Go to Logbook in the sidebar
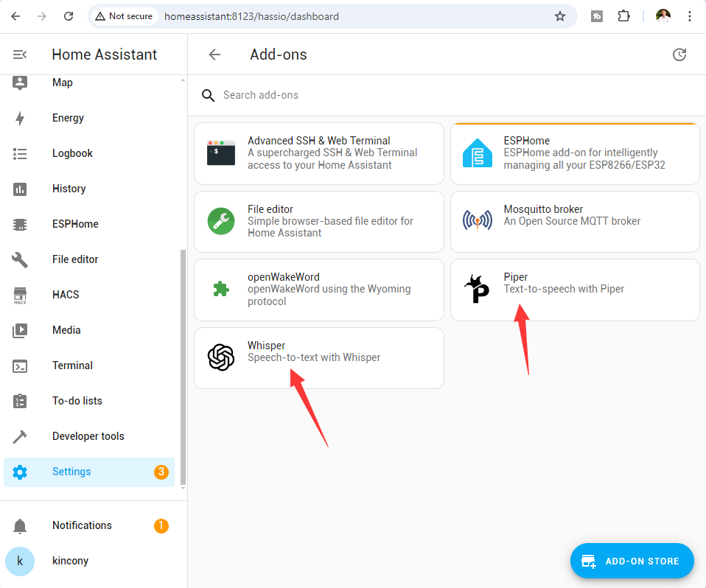706x588 pixels. (72, 153)
